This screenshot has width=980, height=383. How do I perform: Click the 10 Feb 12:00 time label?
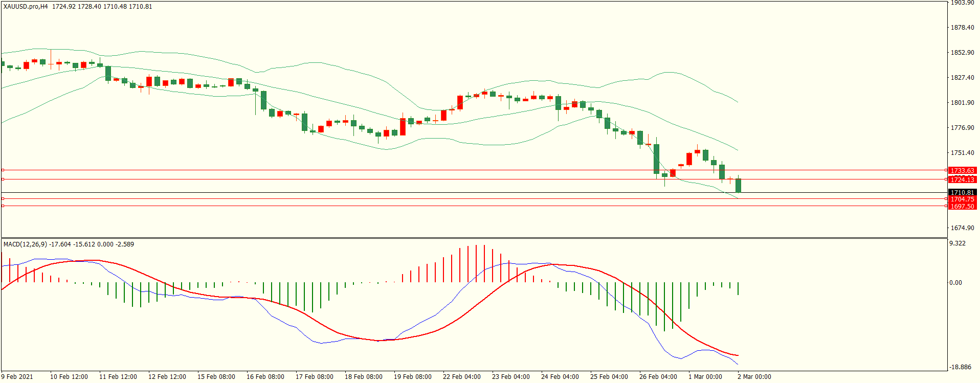pos(69,377)
